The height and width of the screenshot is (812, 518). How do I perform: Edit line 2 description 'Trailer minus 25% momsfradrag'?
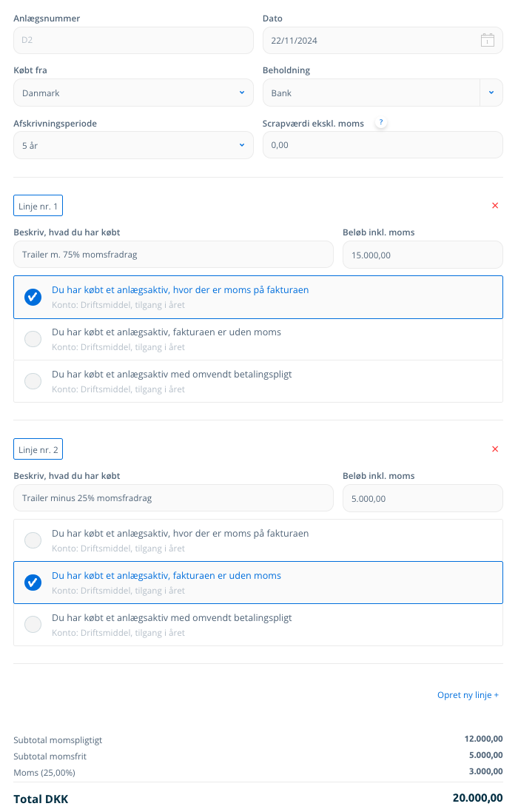point(173,498)
